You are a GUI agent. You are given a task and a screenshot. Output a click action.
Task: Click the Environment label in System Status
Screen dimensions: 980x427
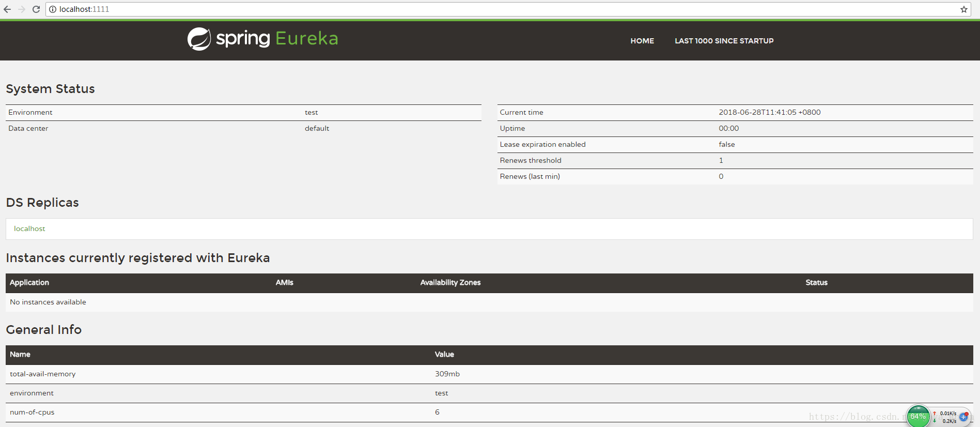click(x=30, y=112)
